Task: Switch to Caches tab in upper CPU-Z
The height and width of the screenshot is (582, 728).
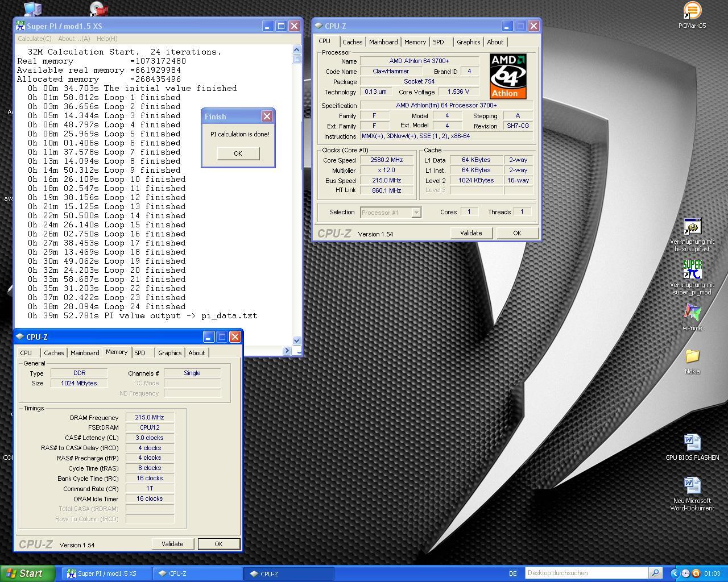Action: 352,42
